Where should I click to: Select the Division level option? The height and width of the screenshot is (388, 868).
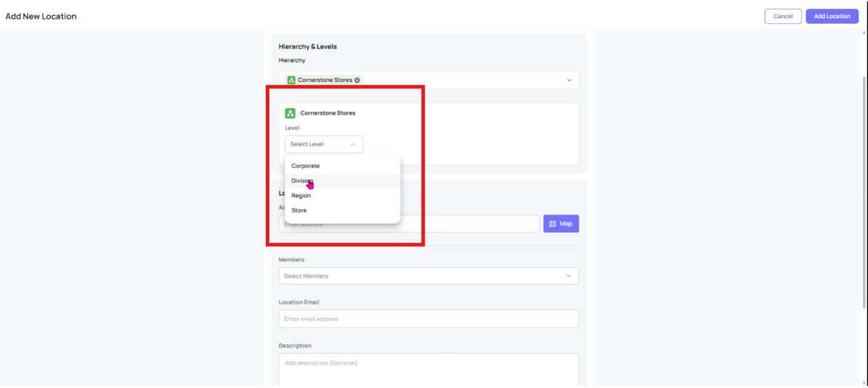(x=302, y=181)
